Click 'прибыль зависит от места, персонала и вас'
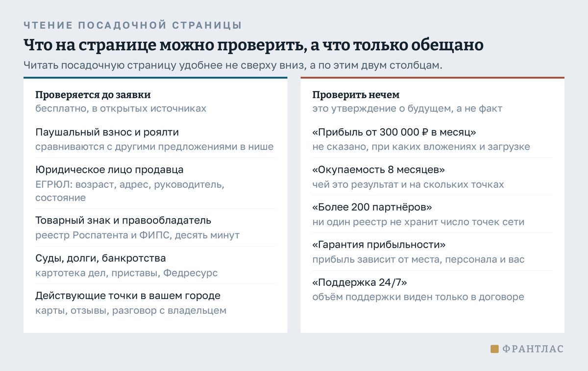Viewport: 588px width, 371px height. click(418, 259)
